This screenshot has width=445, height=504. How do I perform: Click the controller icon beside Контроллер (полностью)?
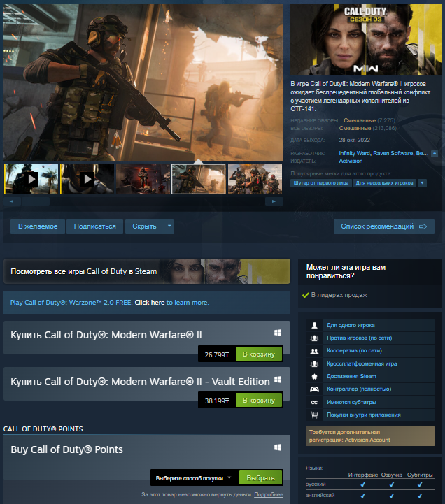314,389
